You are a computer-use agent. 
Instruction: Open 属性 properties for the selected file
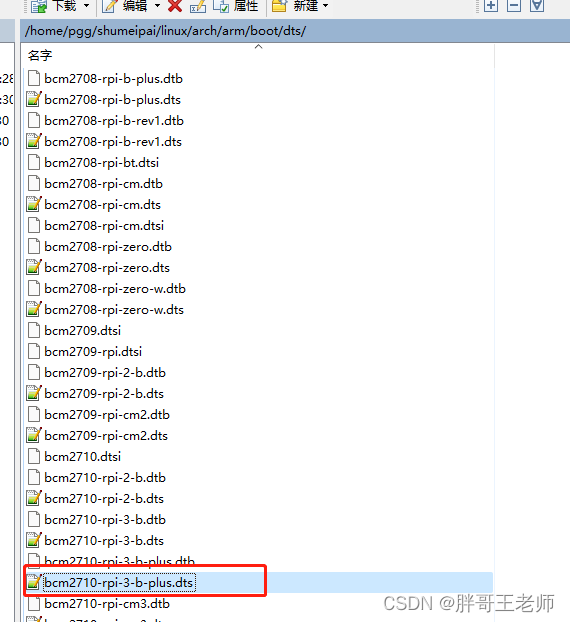pos(235,6)
